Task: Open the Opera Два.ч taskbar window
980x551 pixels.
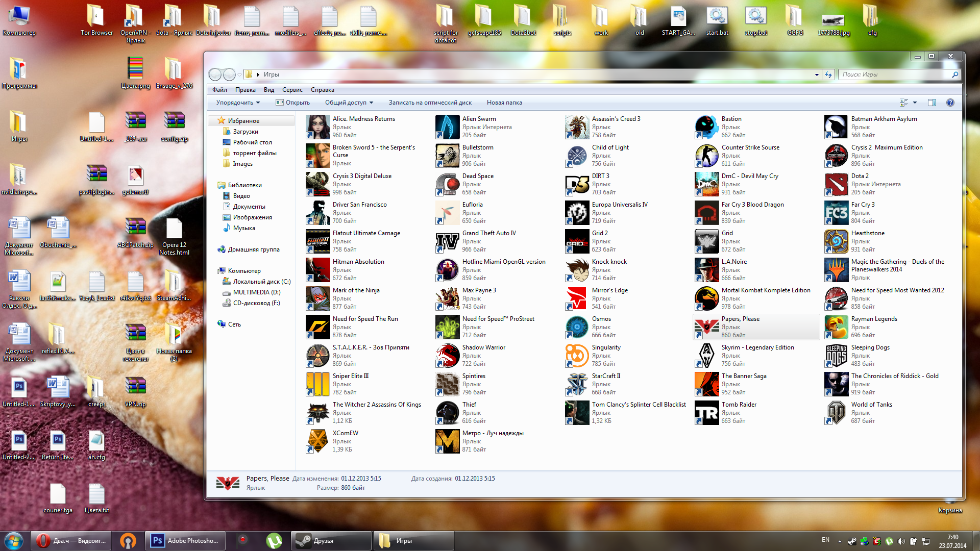Action: (x=70, y=540)
